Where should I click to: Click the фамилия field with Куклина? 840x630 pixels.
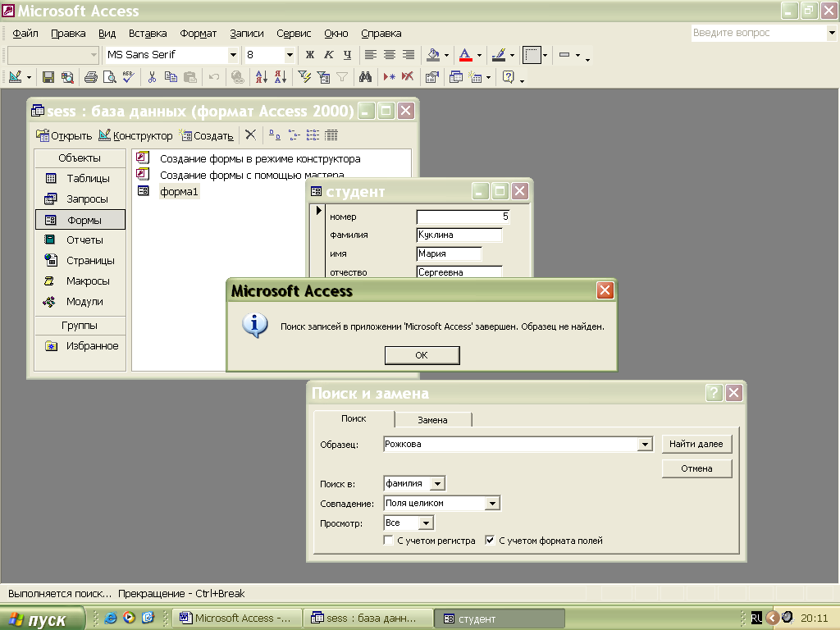(459, 235)
